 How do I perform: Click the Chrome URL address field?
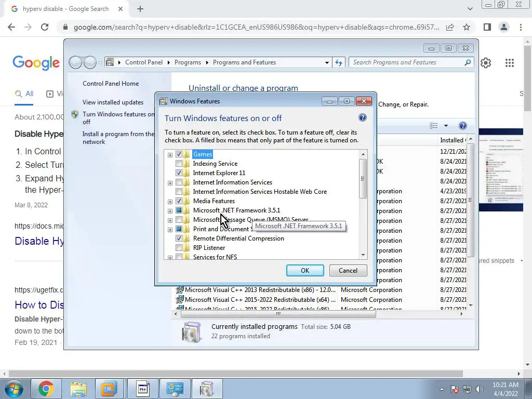(x=256, y=27)
